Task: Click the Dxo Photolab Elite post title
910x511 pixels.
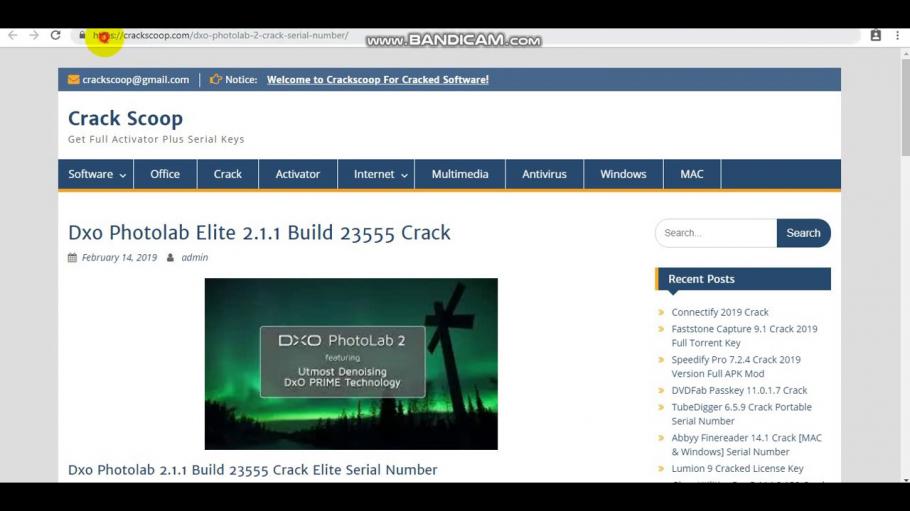Action: click(259, 233)
